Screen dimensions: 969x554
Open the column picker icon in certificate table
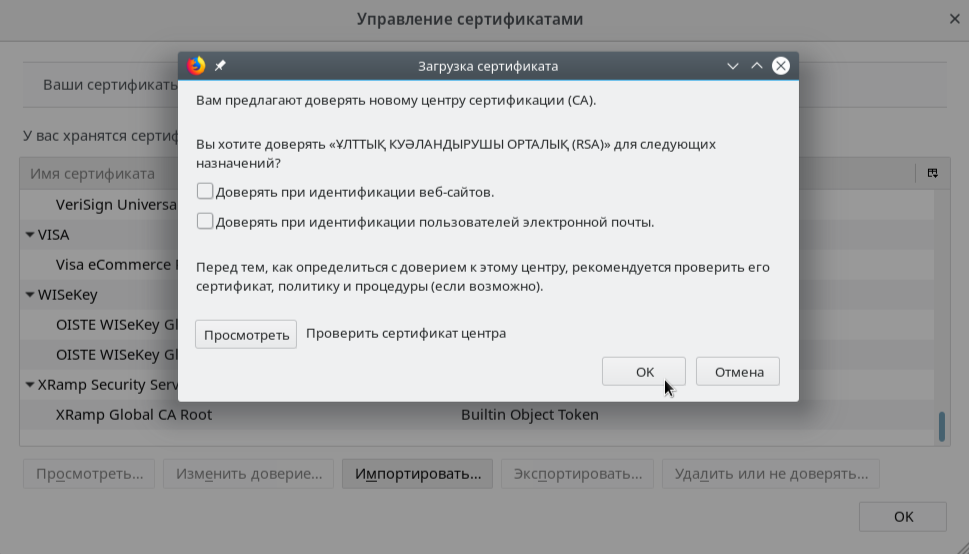pos(933,173)
